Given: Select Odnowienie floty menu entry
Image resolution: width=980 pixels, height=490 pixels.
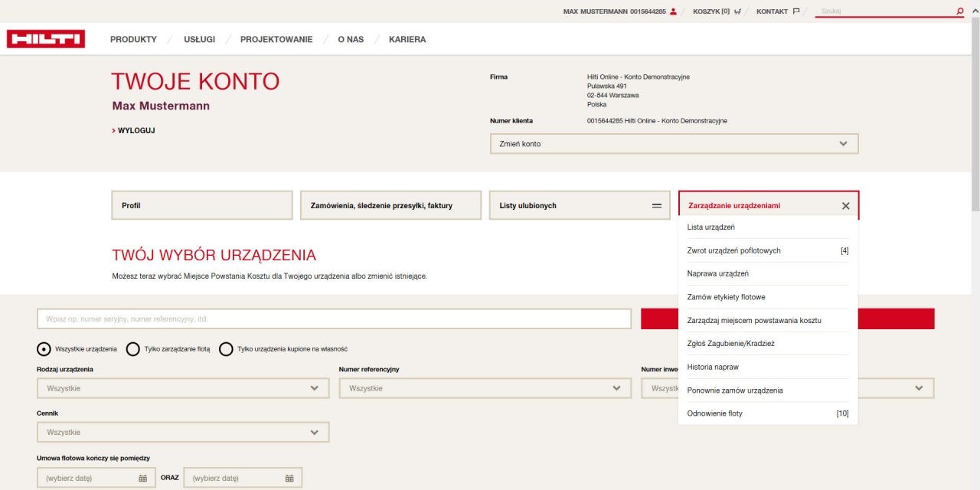Looking at the screenshot, I should pos(768,413).
